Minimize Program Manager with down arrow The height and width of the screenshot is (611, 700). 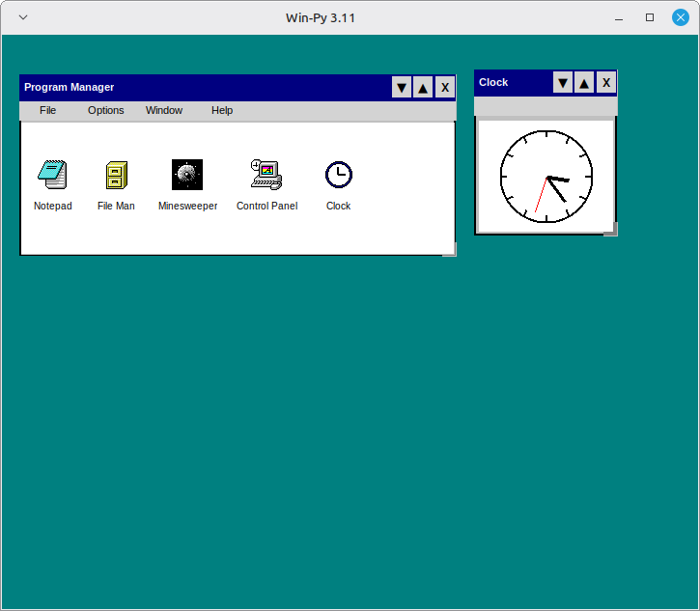click(402, 88)
